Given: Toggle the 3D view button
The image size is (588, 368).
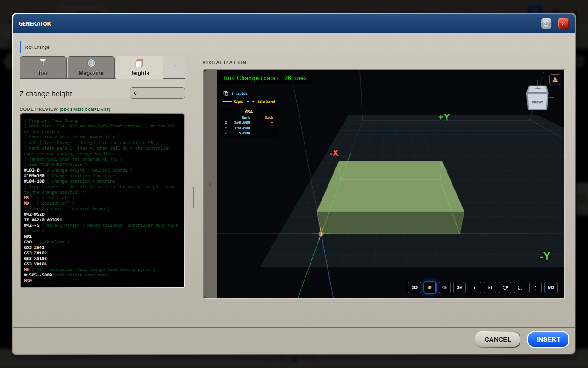Looking at the screenshot, I should click(x=414, y=287).
